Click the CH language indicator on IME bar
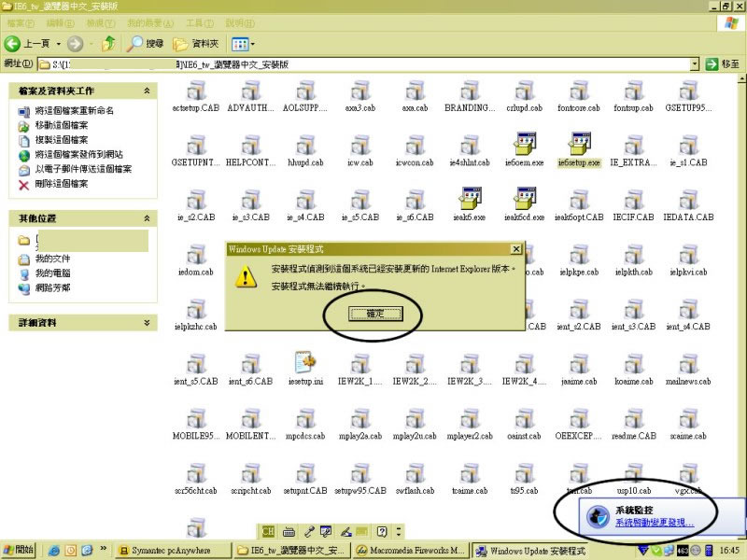Image resolution: width=747 pixels, height=560 pixels. (268, 531)
